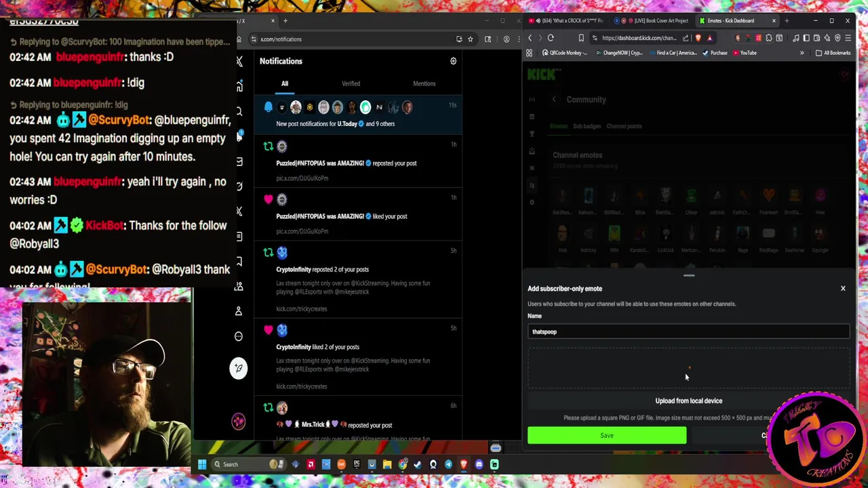The height and width of the screenshot is (488, 868).
Task: Switch to the Verified notifications tab
Action: pos(351,83)
